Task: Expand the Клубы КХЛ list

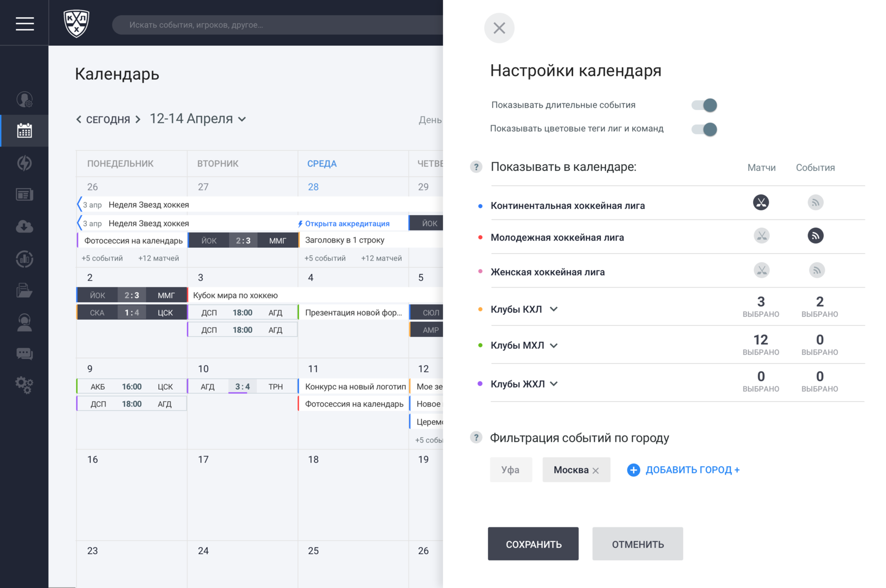Action: 553,309
